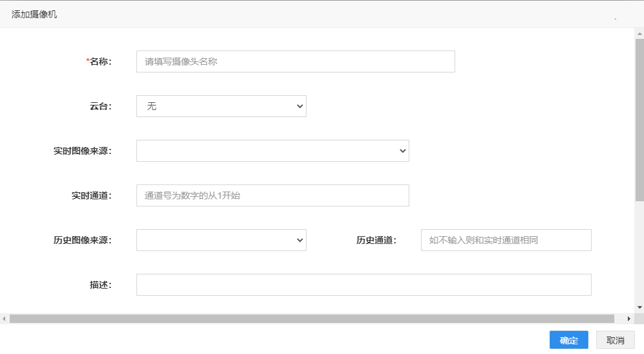The image size is (644, 354).
Task: Click the vertical scrollbar down arrow
Action: click(x=639, y=307)
